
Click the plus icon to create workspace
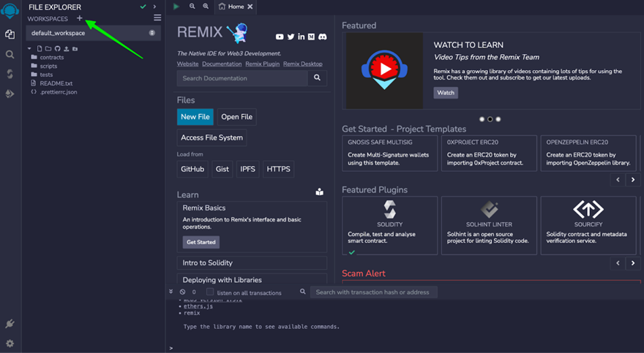(x=80, y=18)
